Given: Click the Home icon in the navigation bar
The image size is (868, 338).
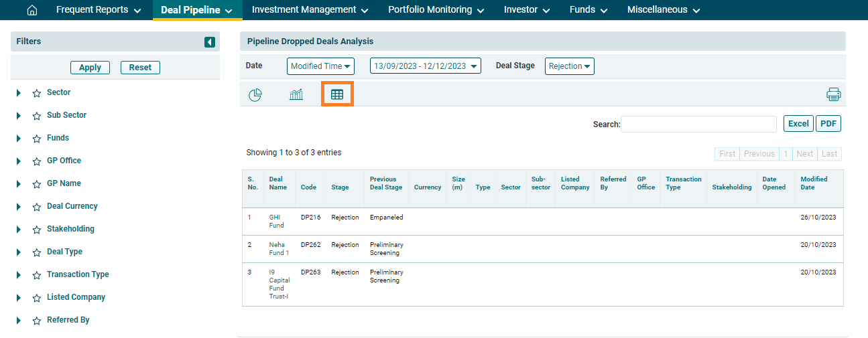Looking at the screenshot, I should point(32,10).
